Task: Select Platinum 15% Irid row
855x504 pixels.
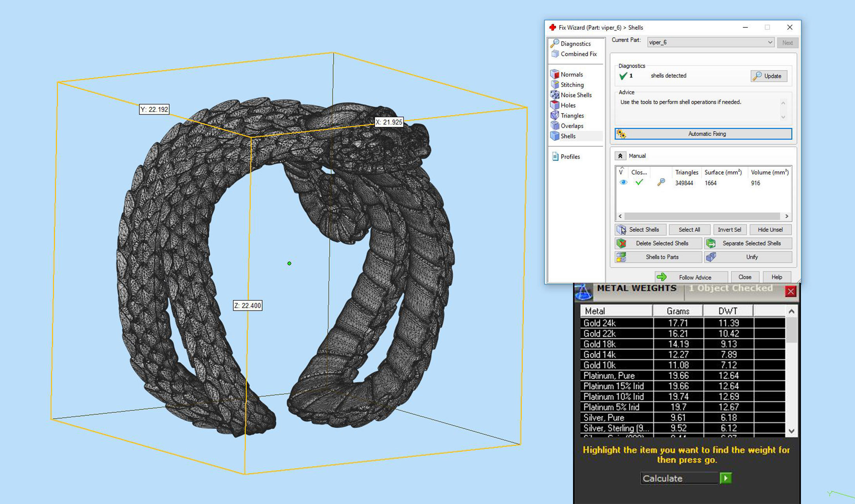Action: click(x=682, y=386)
